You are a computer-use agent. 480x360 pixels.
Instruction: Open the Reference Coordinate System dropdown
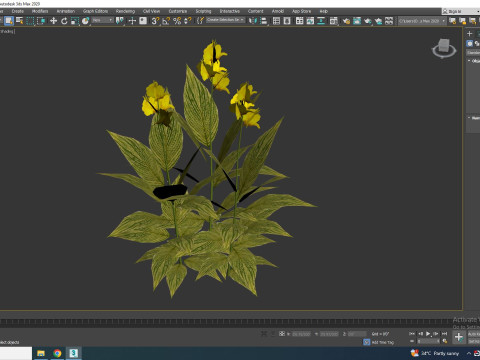[x=102, y=20]
